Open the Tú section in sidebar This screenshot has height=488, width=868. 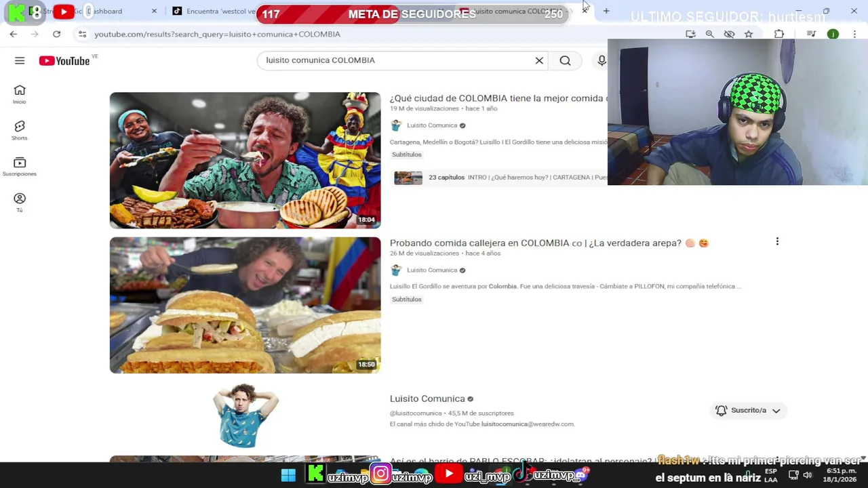tap(20, 203)
